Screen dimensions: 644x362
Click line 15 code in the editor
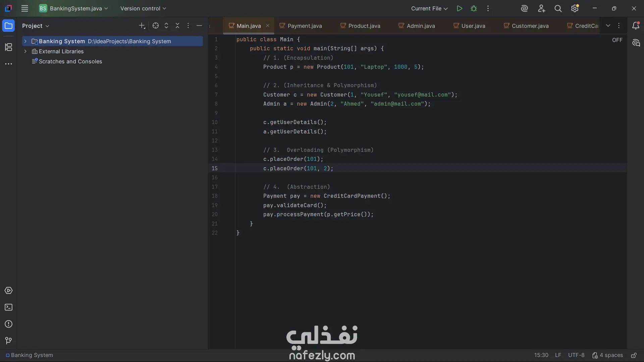pyautogui.click(x=298, y=169)
